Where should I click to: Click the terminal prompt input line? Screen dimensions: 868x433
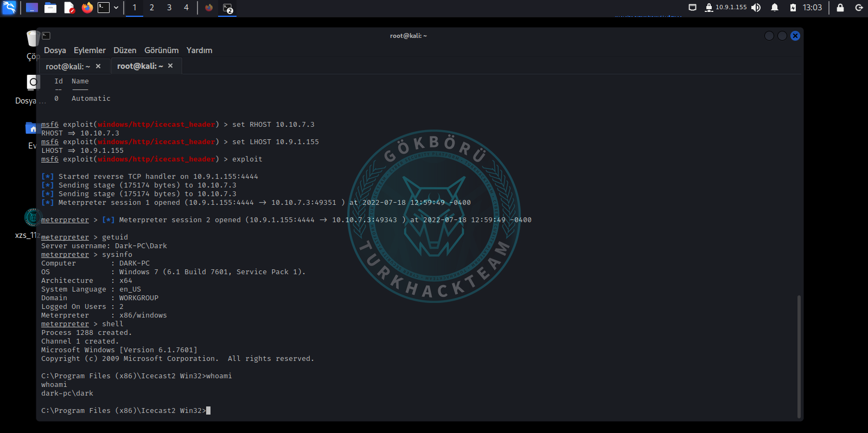point(126,411)
